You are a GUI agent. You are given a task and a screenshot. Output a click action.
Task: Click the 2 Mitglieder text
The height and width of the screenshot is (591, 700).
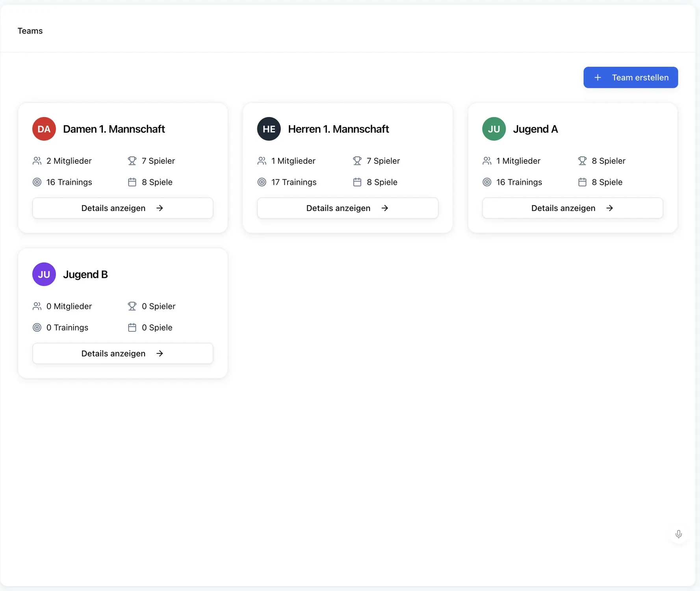pyautogui.click(x=69, y=161)
